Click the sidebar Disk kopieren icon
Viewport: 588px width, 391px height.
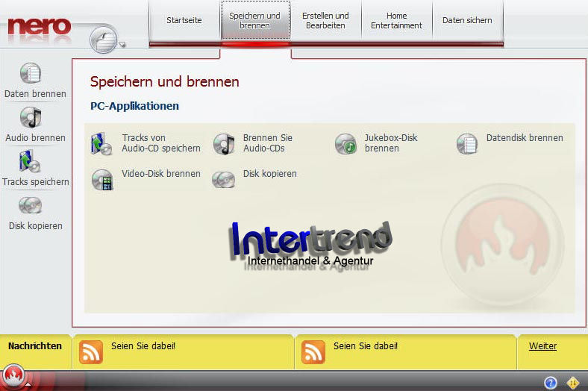coord(31,205)
